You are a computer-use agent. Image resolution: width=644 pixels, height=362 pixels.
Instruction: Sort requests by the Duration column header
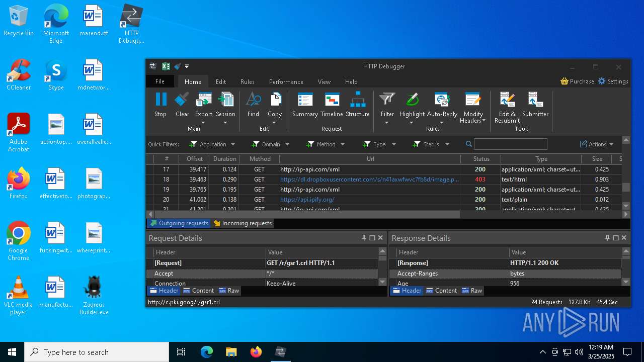(x=225, y=159)
